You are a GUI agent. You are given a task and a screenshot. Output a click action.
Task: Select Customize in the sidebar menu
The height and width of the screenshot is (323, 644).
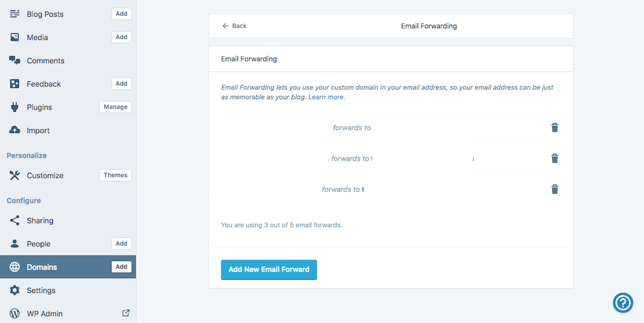click(x=45, y=175)
